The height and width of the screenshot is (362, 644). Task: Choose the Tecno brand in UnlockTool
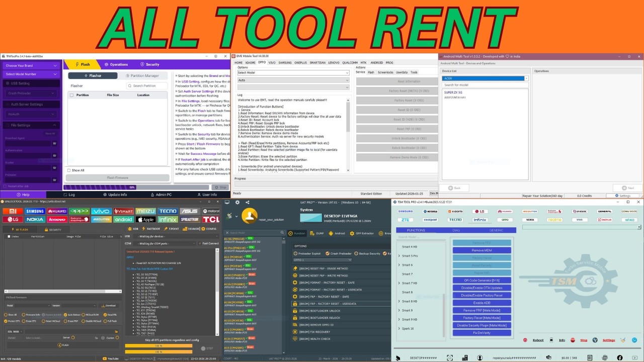168,211
